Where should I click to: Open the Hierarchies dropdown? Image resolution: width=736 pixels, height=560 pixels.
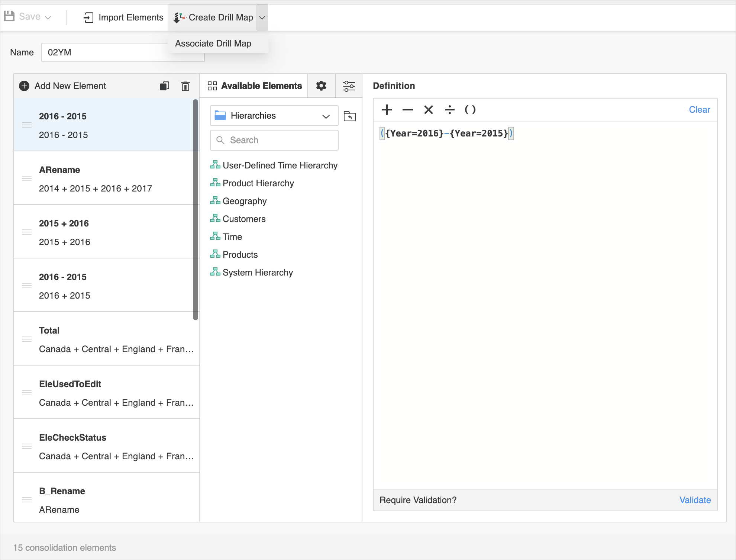click(274, 116)
